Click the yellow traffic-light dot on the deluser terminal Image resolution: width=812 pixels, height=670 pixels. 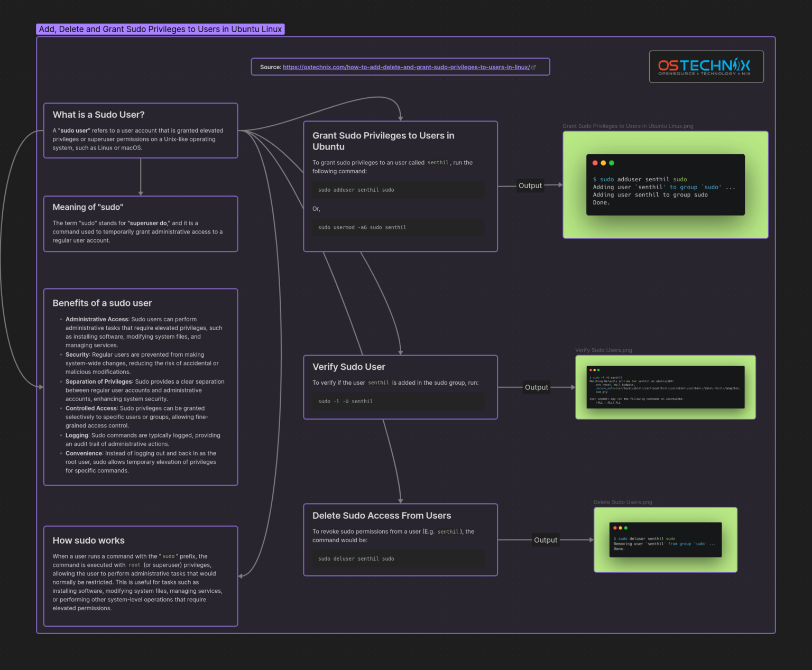pyautogui.click(x=620, y=527)
